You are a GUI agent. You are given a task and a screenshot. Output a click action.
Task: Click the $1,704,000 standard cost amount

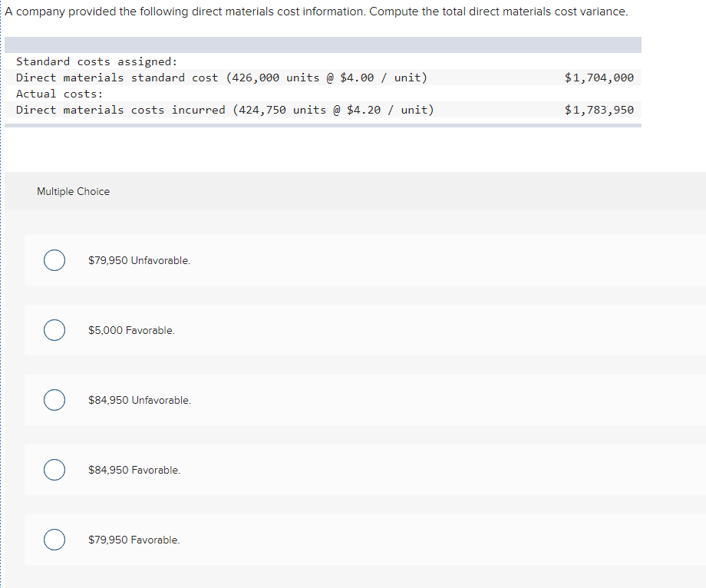(599, 78)
